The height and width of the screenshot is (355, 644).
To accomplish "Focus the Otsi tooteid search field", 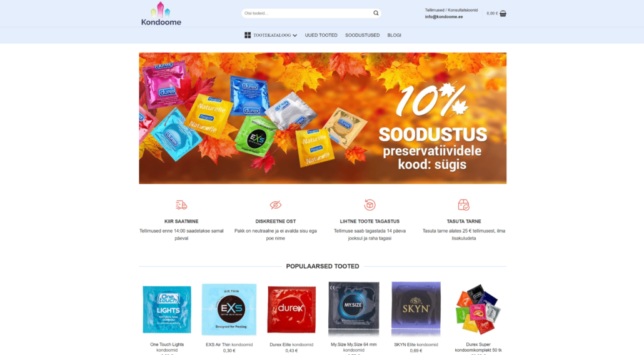I will click(307, 13).
